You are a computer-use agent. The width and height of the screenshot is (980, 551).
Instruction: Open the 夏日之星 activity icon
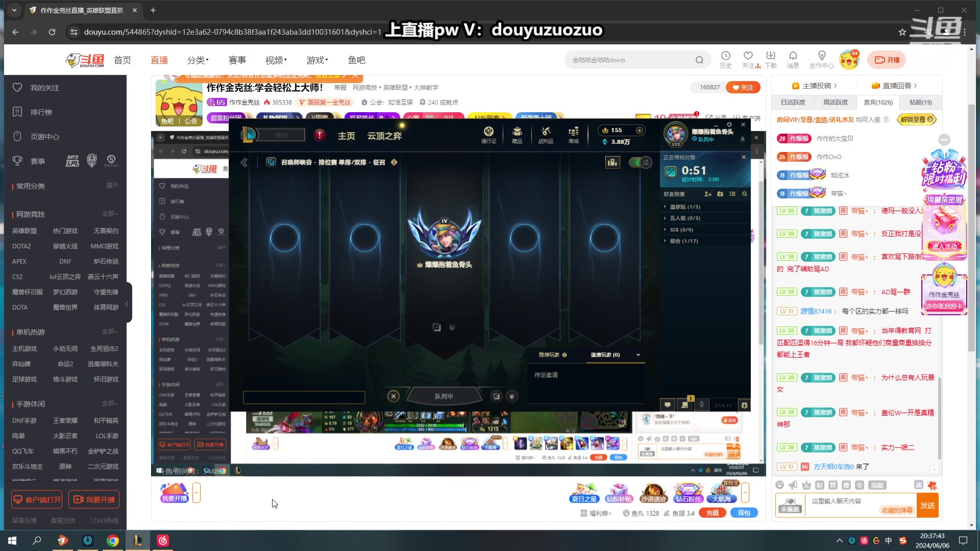coord(584,492)
